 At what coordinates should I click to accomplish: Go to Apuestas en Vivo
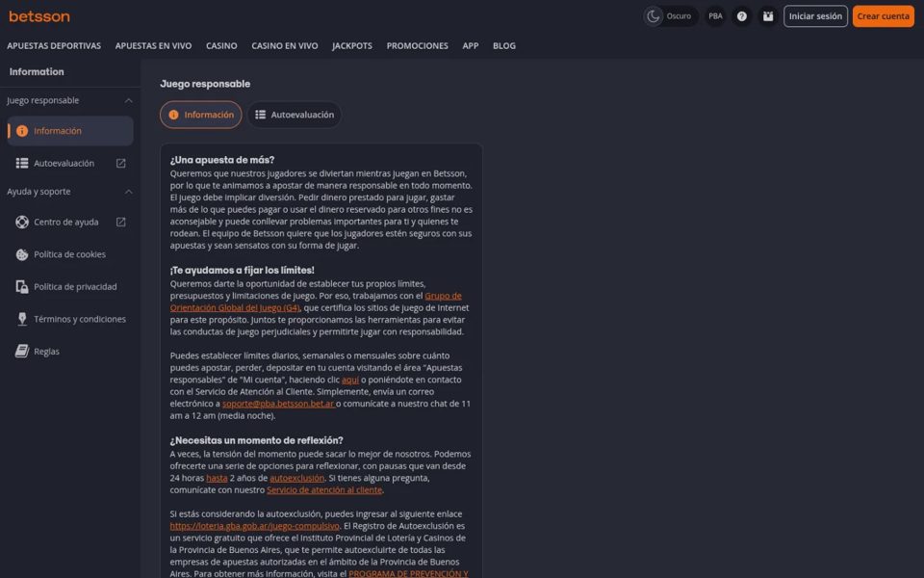[153, 45]
